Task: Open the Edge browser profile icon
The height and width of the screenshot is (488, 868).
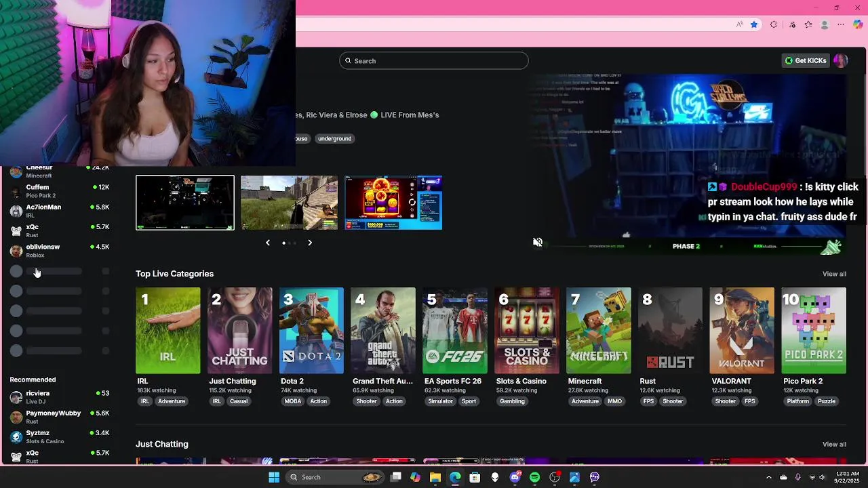Action: pos(825,24)
